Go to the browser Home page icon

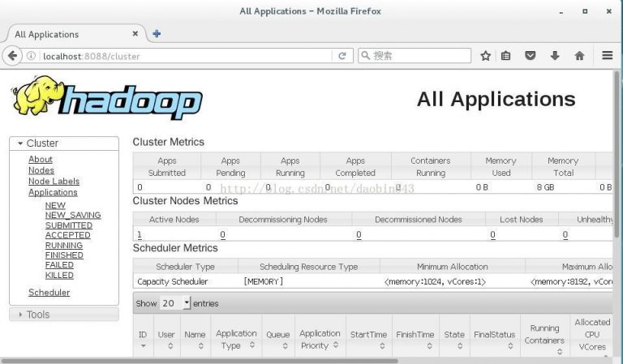click(579, 56)
